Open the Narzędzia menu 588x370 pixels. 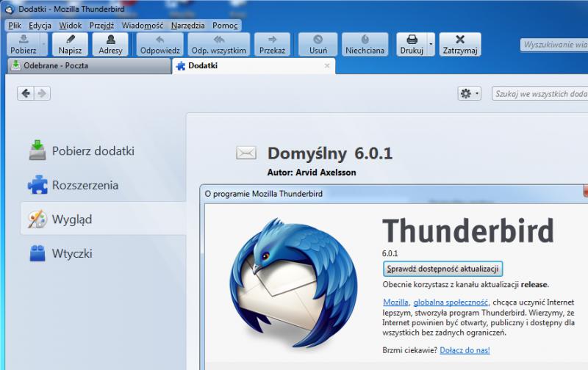pyautogui.click(x=188, y=26)
